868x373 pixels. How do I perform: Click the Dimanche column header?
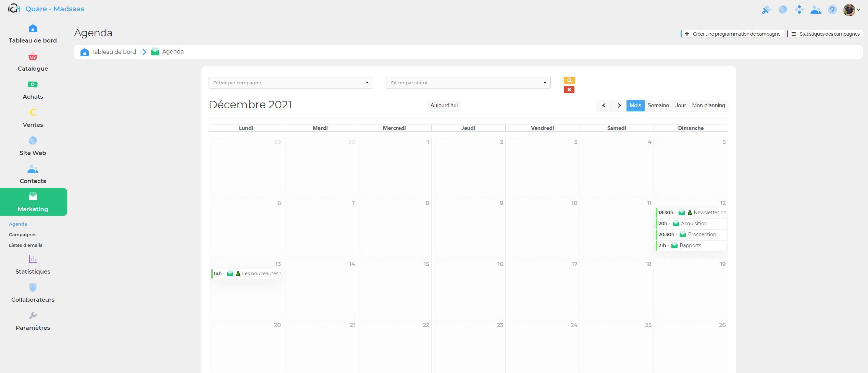pos(691,128)
